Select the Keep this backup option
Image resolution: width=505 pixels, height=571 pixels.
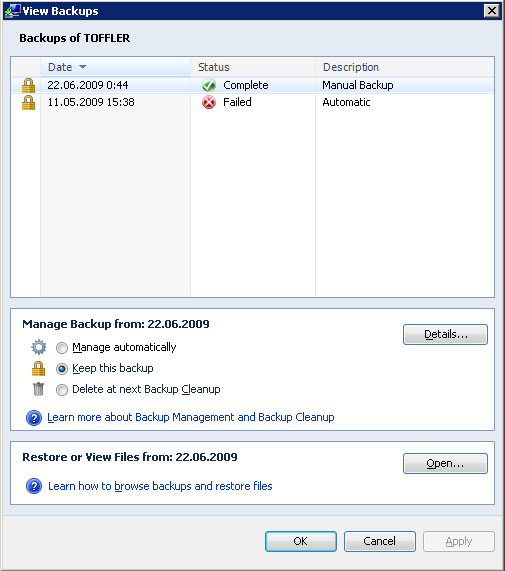(x=62, y=369)
